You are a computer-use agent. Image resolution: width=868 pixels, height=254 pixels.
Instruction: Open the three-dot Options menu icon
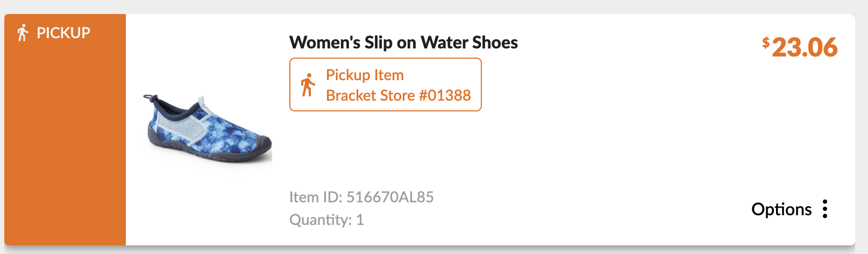coord(825,209)
